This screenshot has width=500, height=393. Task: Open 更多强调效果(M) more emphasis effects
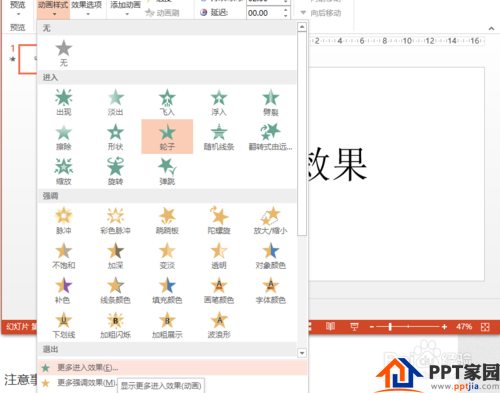pyautogui.click(x=86, y=383)
